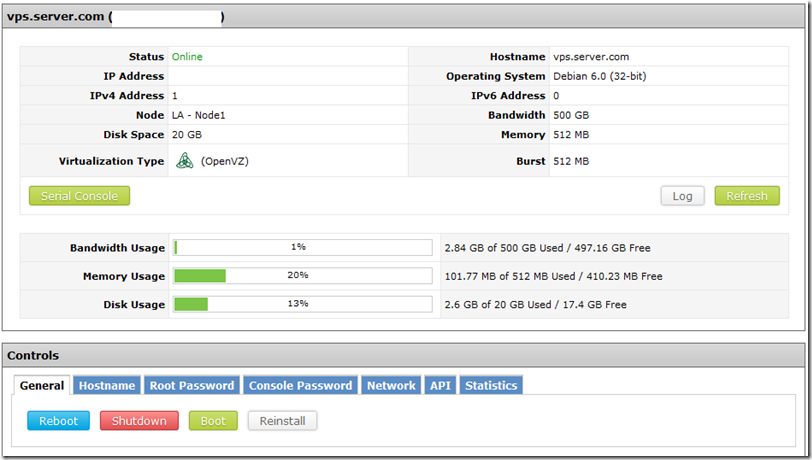The image size is (812, 460).
Task: Click the Memory Usage label
Action: (x=124, y=276)
